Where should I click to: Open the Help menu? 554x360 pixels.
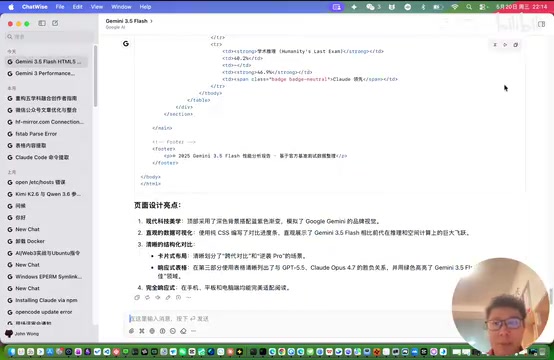click(x=145, y=7)
